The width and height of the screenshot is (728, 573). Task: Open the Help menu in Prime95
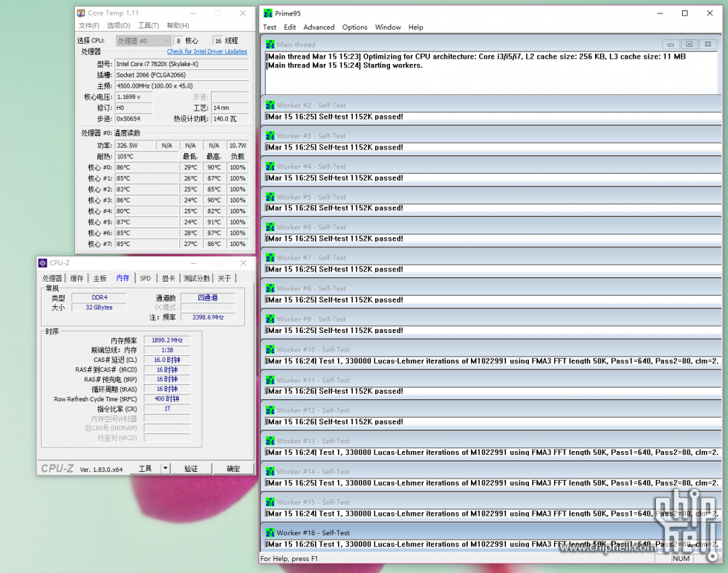coord(415,27)
